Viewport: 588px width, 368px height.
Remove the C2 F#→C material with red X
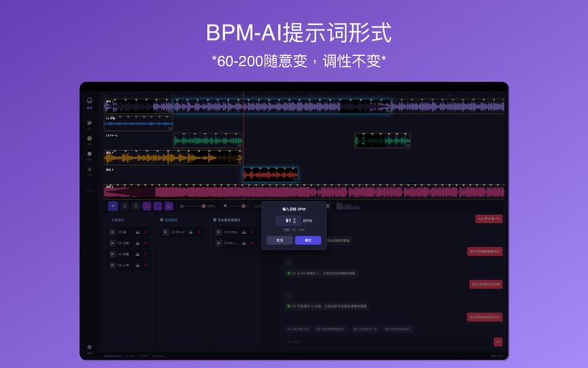(x=198, y=232)
